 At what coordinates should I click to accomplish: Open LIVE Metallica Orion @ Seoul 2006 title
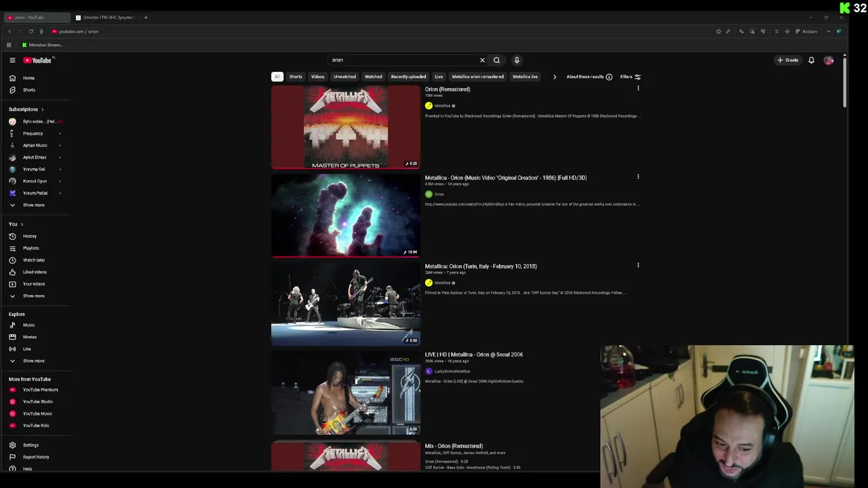(x=474, y=354)
